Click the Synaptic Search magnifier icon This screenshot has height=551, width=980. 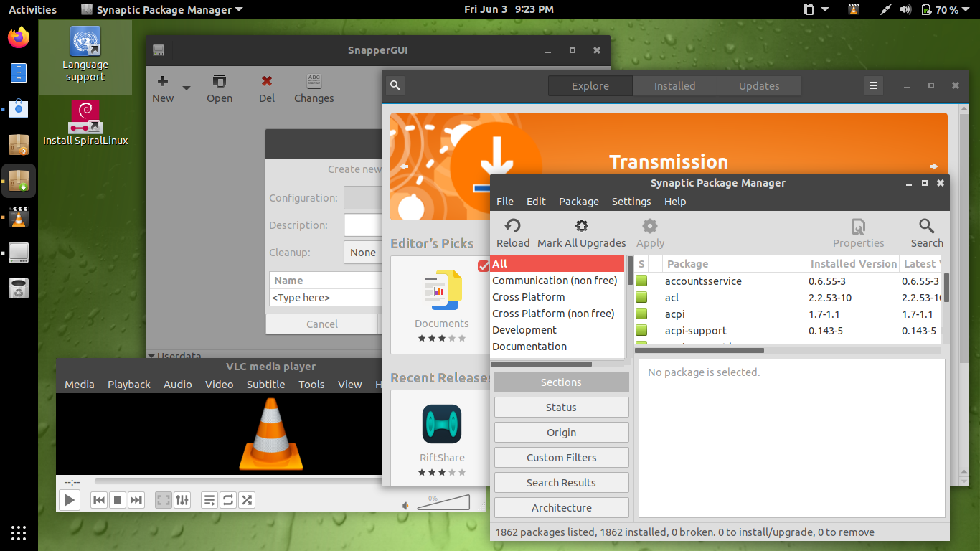tap(927, 227)
